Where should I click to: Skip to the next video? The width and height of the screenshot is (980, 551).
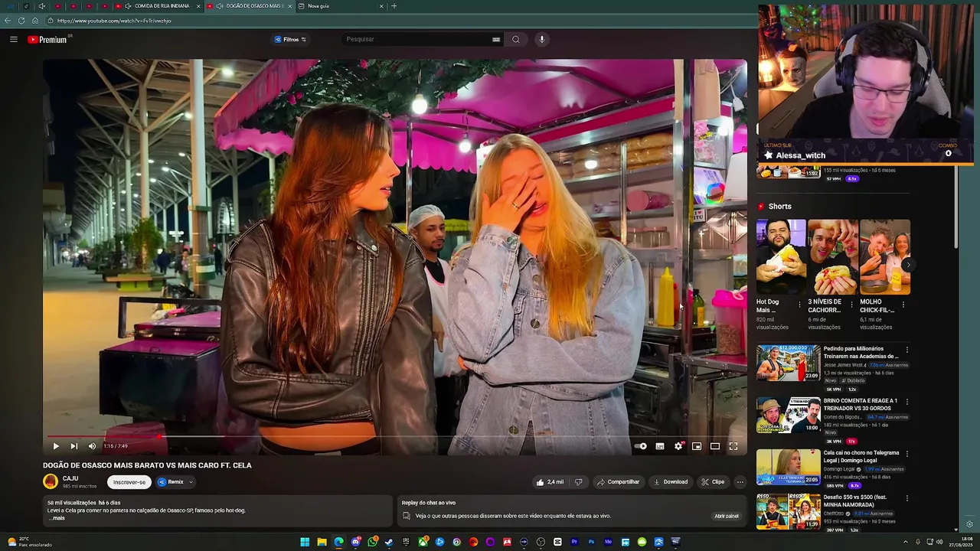point(74,446)
